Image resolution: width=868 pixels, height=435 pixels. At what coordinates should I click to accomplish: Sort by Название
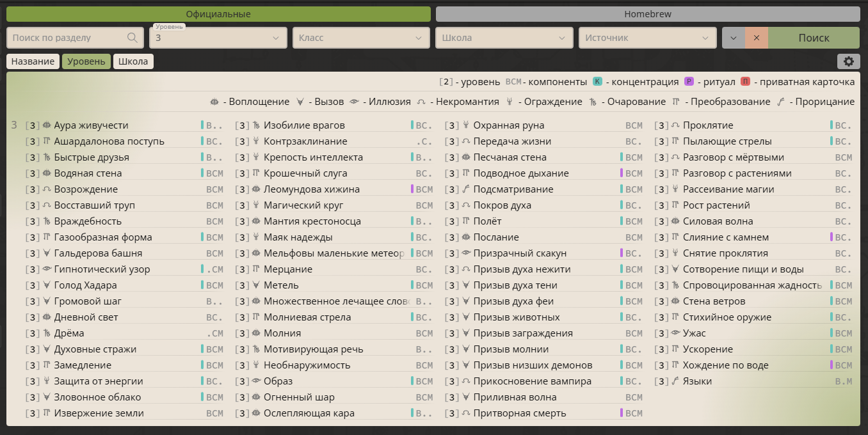coord(33,61)
